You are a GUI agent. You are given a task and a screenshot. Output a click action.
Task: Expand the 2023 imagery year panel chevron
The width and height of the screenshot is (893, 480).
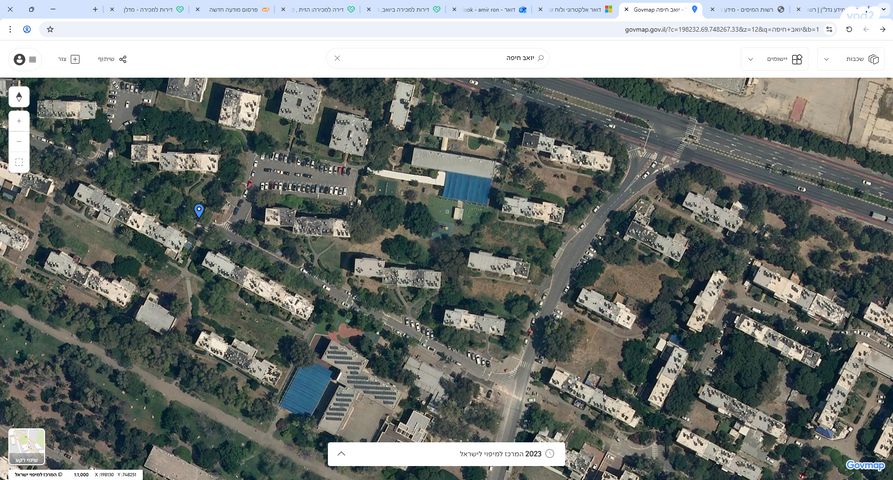pos(341,453)
